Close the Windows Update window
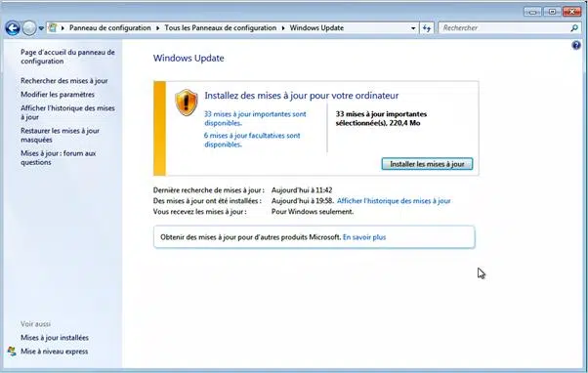 coord(571,12)
